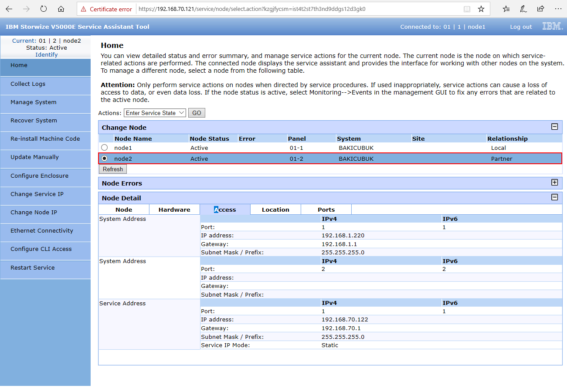The height and width of the screenshot is (392, 567).
Task: Click service gateway 192.168.70.1
Action: pyautogui.click(x=341, y=328)
